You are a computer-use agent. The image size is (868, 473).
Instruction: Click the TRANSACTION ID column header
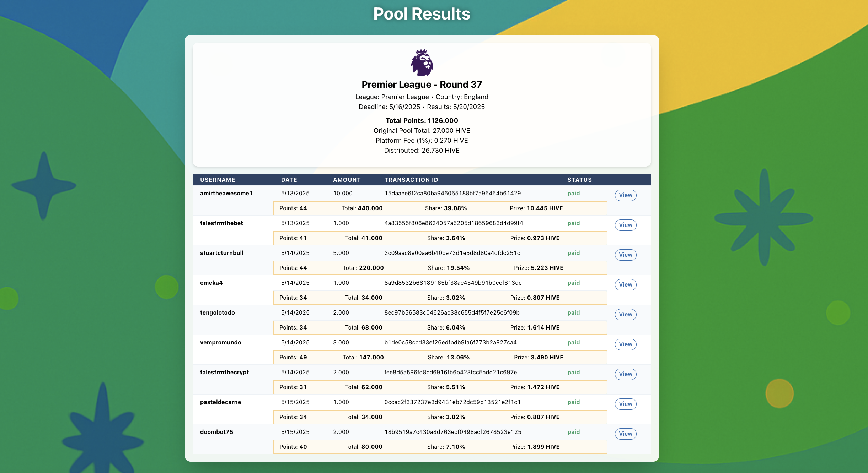(411, 180)
